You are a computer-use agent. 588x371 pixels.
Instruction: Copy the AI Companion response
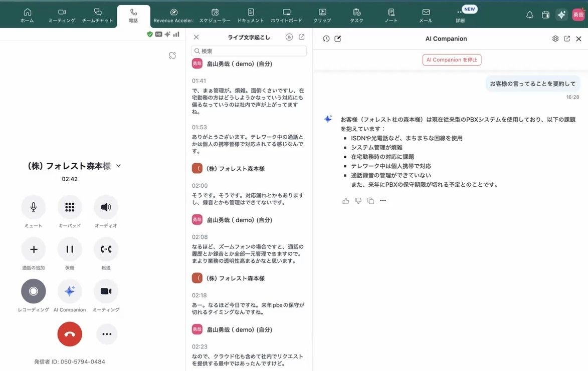(x=370, y=201)
